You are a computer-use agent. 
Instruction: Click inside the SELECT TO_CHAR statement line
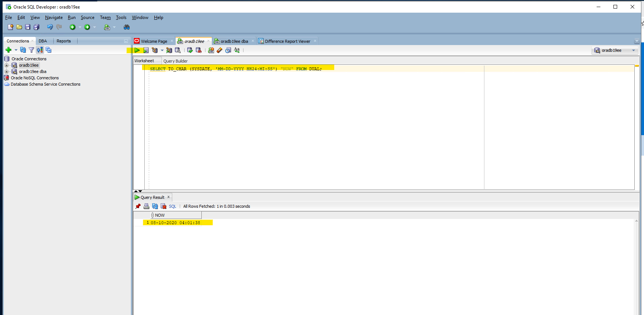(236, 69)
